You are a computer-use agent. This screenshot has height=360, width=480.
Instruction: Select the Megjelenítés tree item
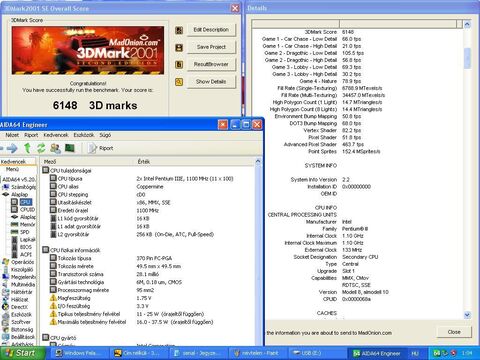tap(19, 277)
